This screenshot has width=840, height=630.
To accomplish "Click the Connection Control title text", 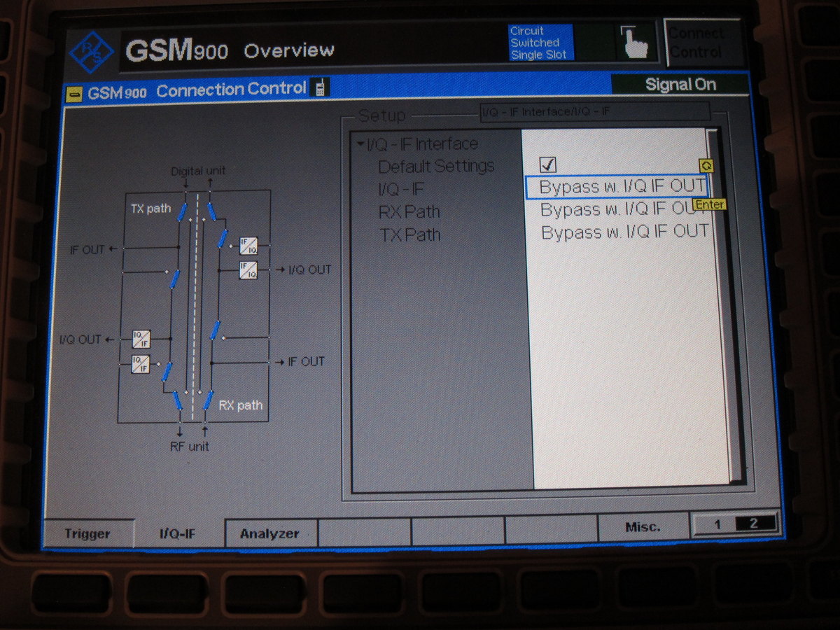I will coord(232,90).
